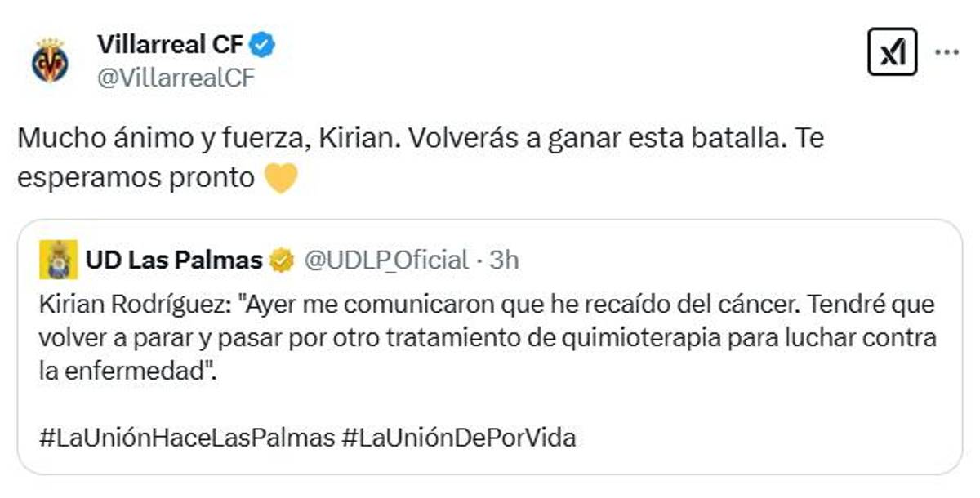
Task: Click the "esperamos pronto" line of the post
Action: click(136, 178)
